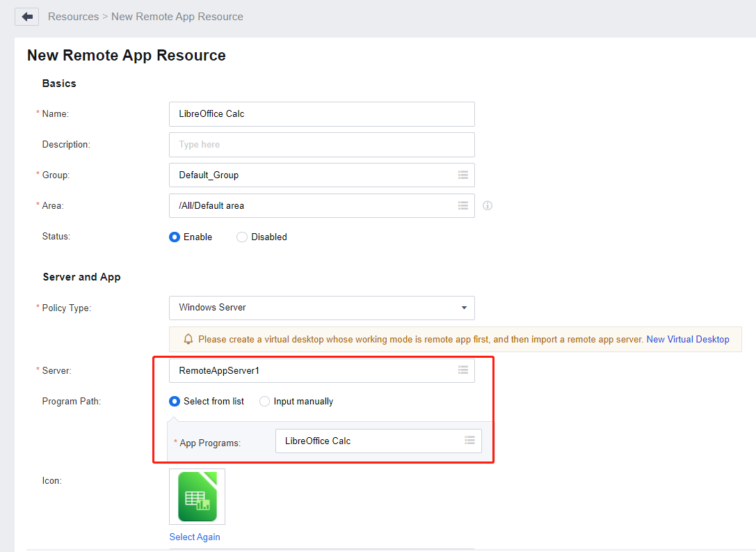Click the Default_Group field
This screenshot has width=756, height=552.
click(x=321, y=175)
